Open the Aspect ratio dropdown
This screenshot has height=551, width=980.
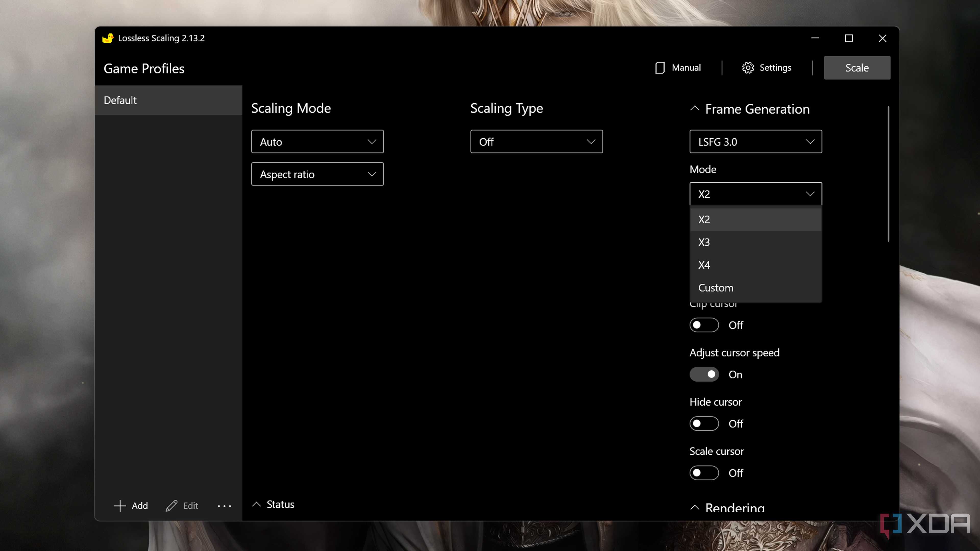pos(317,174)
